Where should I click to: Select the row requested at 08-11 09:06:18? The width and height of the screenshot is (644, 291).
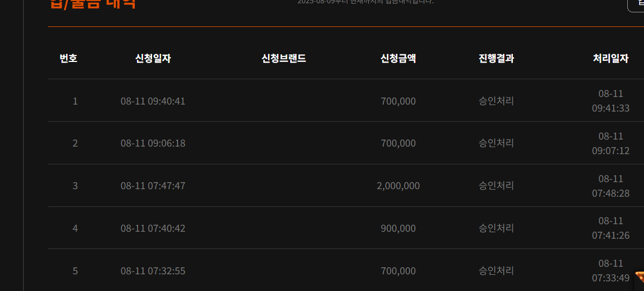[x=346, y=143]
